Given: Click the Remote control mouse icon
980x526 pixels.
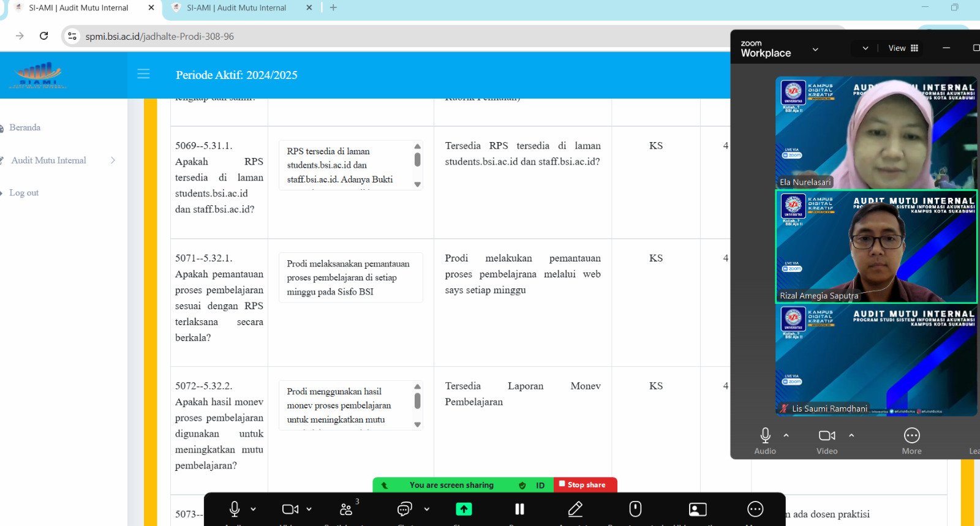Looking at the screenshot, I should click(x=635, y=509).
